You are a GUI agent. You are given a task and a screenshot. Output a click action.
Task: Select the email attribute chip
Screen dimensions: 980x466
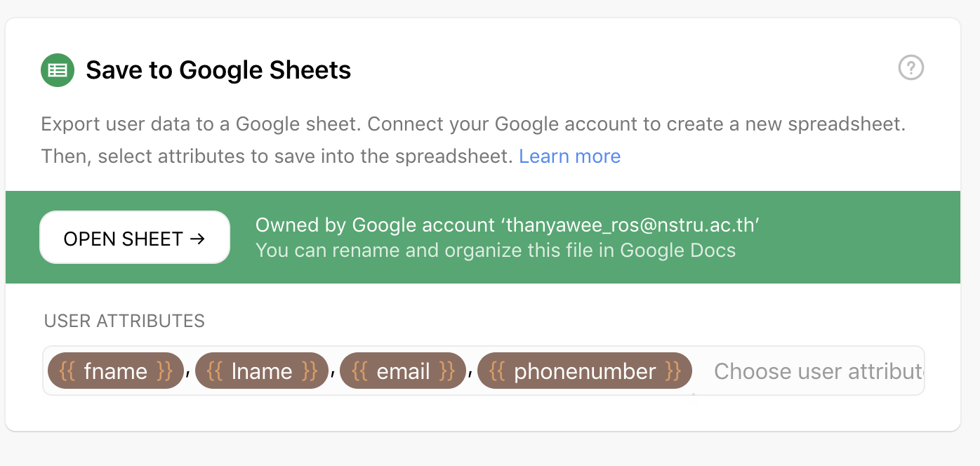(x=403, y=371)
